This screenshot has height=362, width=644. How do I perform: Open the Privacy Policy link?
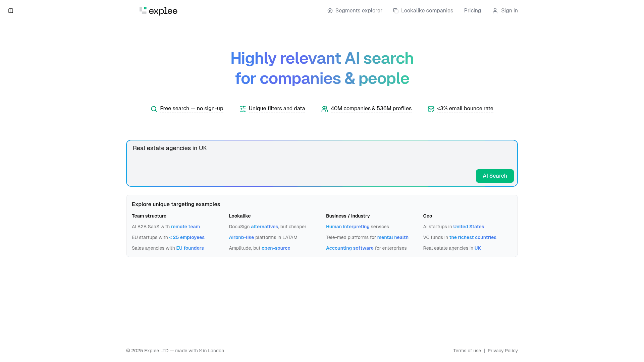pos(502,351)
